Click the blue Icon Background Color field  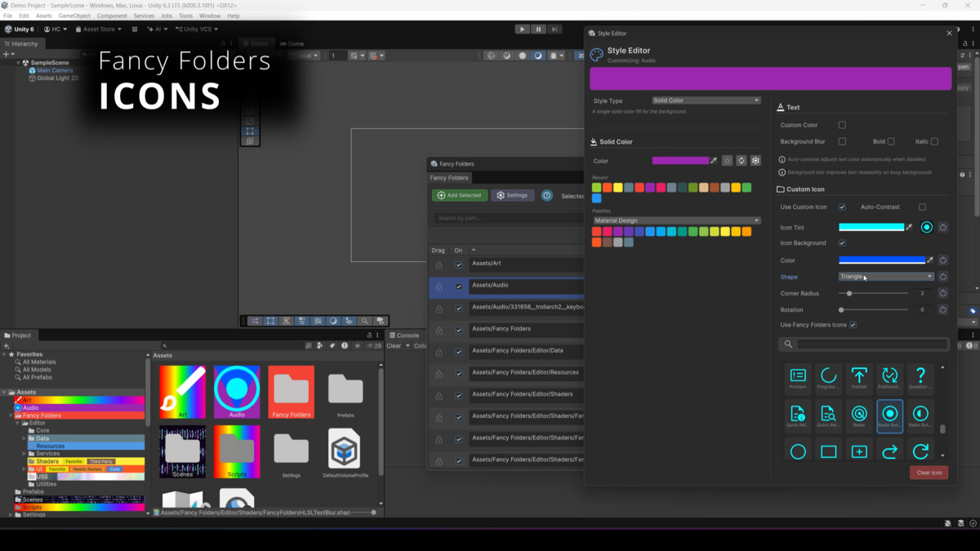(882, 260)
